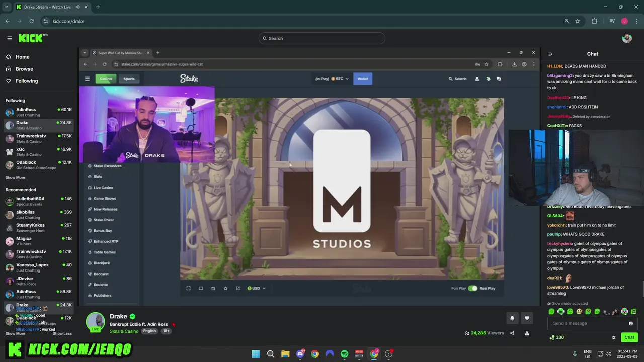Viewport: 644px width, 362px height.
Task: Click Stake Search in the stream
Action: (458, 79)
